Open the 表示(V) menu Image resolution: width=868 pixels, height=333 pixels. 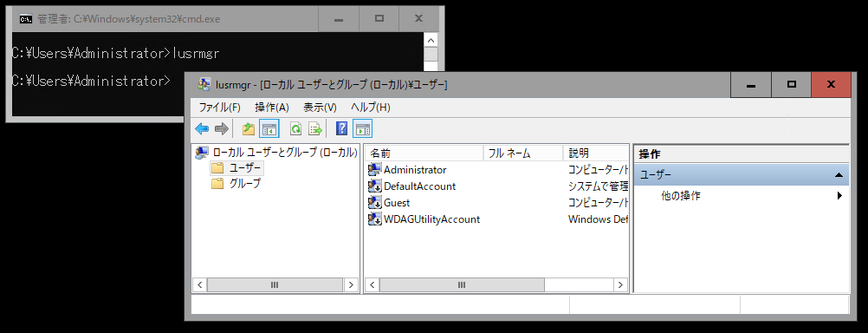pyautogui.click(x=320, y=108)
